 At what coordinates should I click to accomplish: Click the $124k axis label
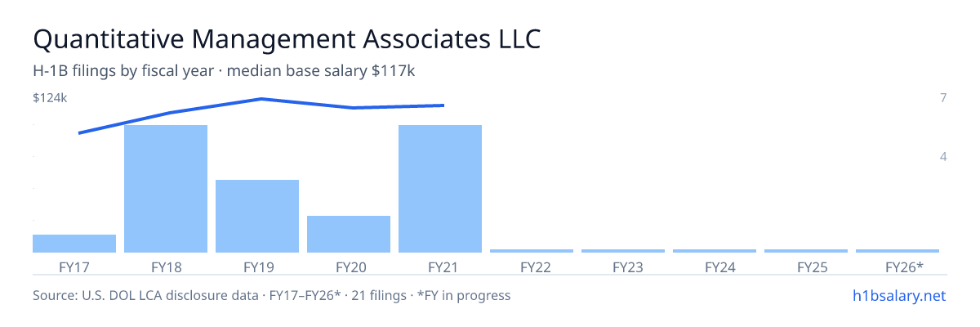coord(50,98)
